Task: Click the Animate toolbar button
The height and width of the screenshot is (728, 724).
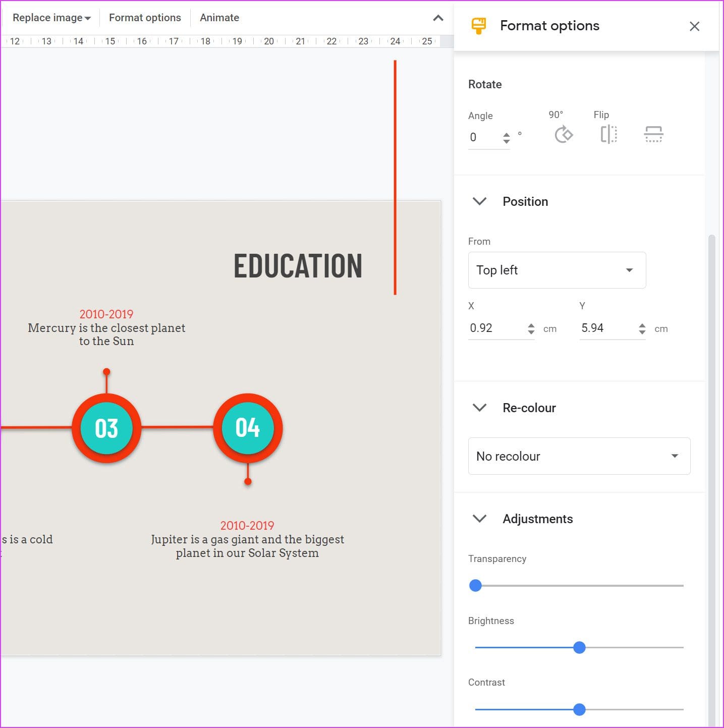Action: tap(219, 18)
